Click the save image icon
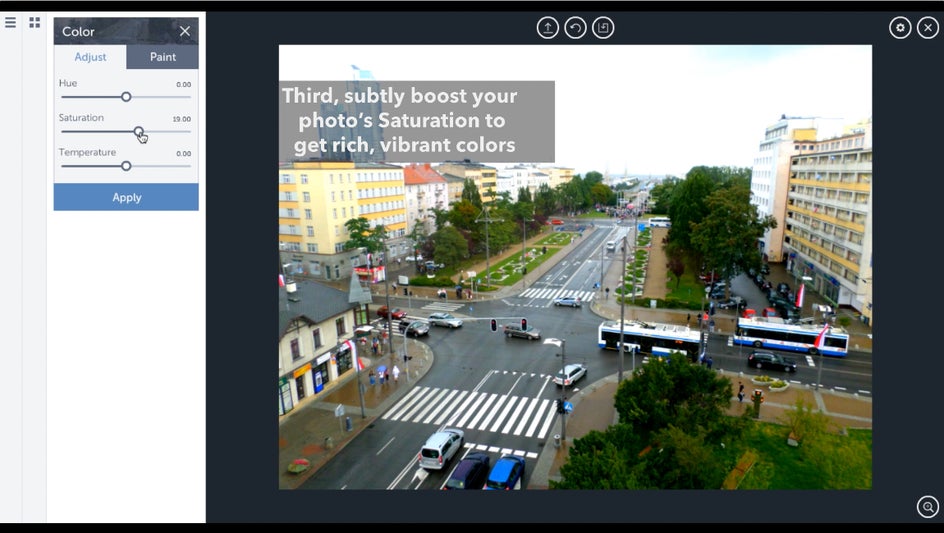This screenshot has width=944, height=533. click(x=603, y=28)
